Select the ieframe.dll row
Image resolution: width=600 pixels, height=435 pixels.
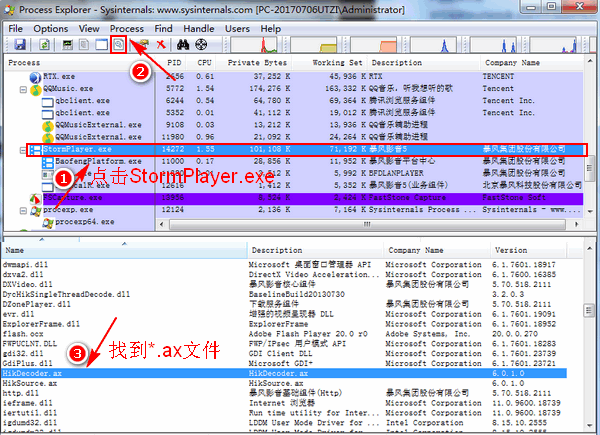tap(284, 403)
